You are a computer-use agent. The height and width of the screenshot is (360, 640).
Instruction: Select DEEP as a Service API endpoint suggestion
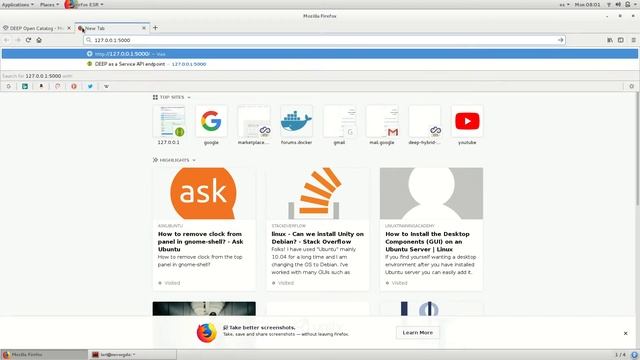click(320, 64)
